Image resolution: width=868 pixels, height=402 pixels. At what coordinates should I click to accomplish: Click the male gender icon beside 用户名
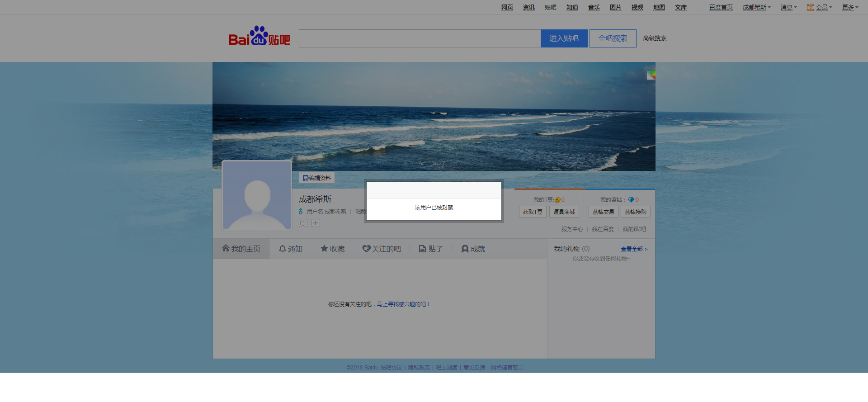(x=301, y=211)
